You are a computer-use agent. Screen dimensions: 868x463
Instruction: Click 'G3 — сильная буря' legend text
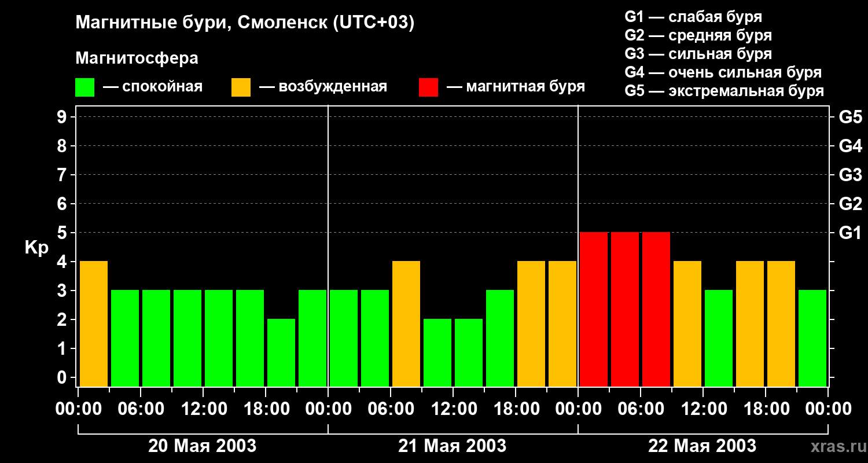[x=698, y=54]
